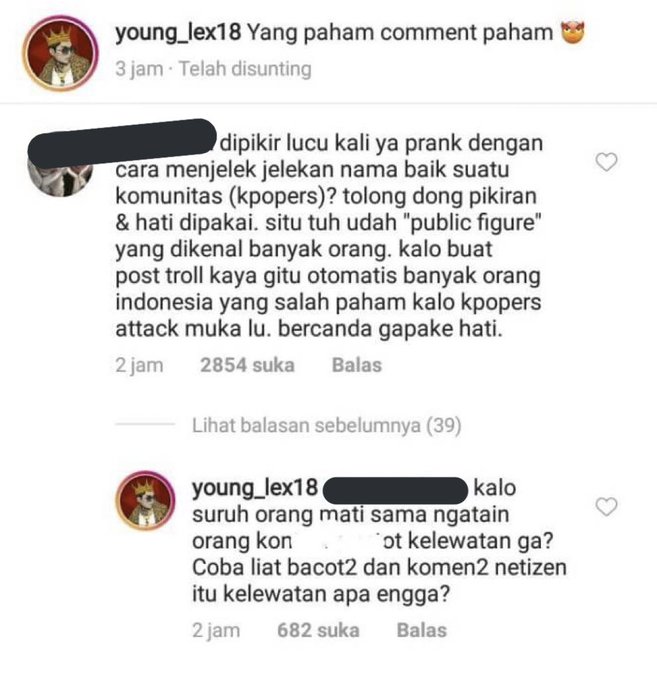Open the blacked-out mention in young_lex18's reply

point(395,490)
